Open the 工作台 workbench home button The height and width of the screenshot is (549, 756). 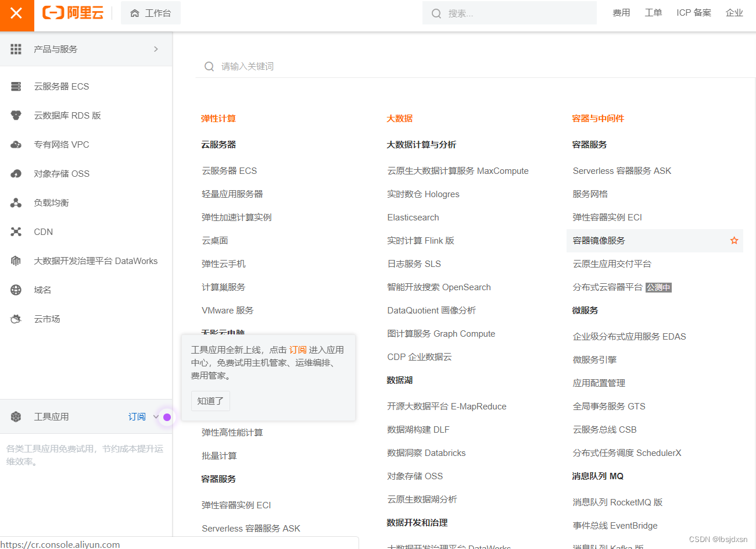pos(151,13)
